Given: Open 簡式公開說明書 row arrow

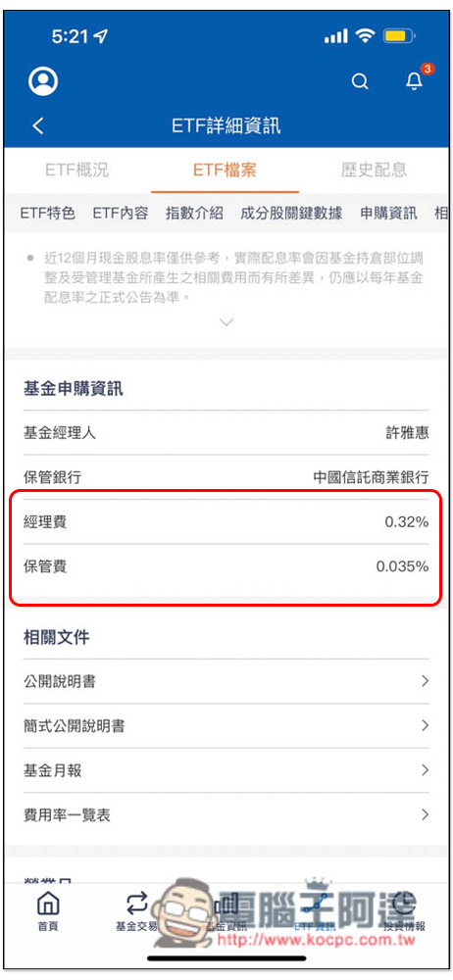Looking at the screenshot, I should point(425,725).
